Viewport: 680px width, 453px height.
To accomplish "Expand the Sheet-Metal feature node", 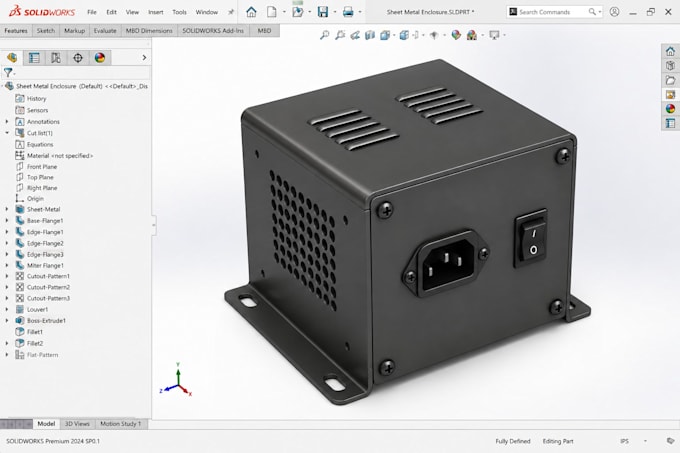I will point(7,209).
